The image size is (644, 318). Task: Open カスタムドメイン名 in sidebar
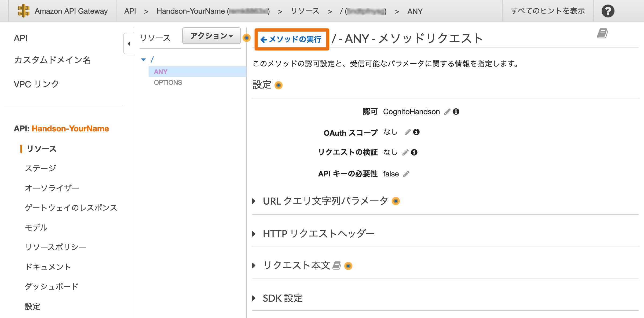coord(52,60)
